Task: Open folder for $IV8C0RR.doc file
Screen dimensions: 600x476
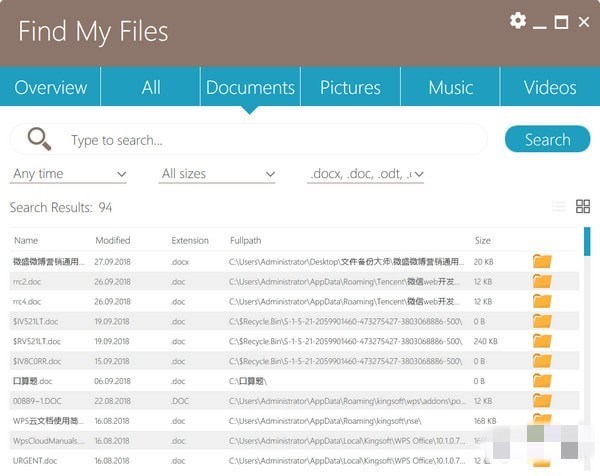Action: click(x=542, y=361)
